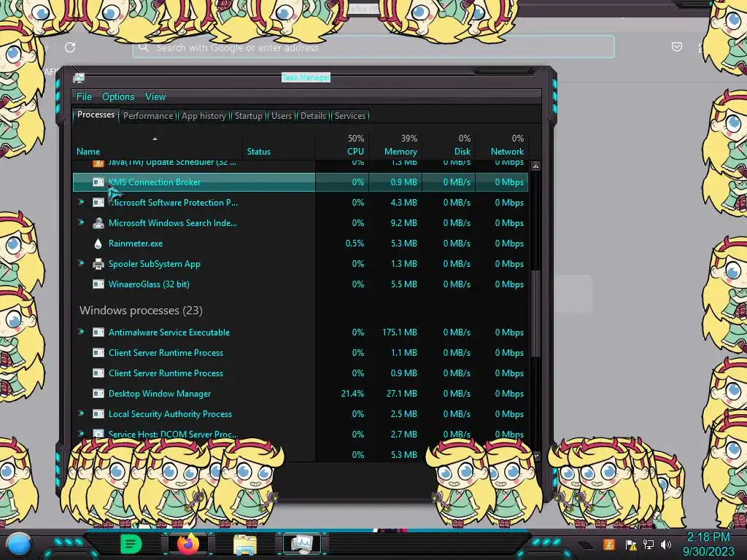
Task: Expand the Service Host: DCOM Server row
Action: tap(81, 433)
